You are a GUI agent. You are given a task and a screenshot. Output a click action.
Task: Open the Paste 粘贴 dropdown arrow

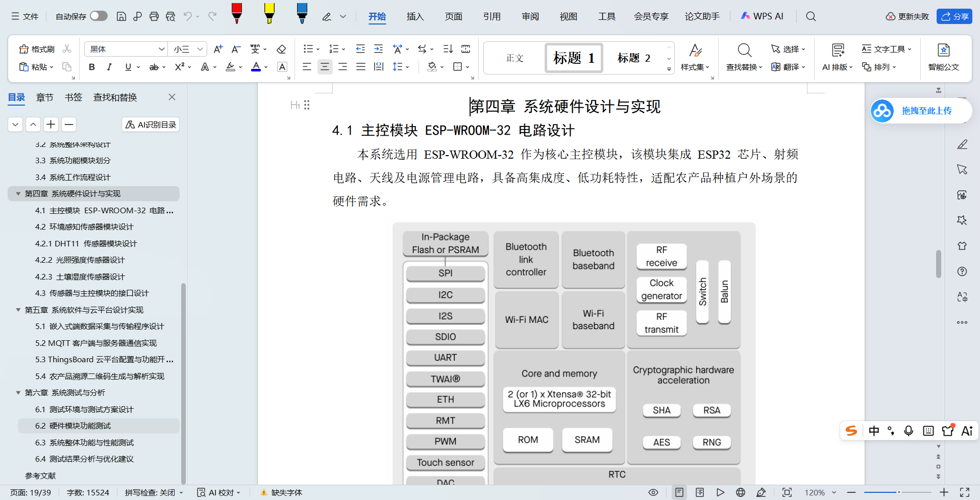coord(52,67)
